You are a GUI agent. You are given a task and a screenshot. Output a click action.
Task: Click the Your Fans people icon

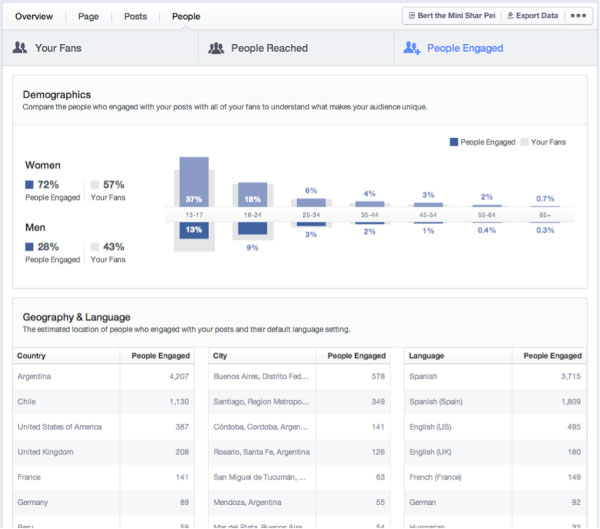tap(22, 47)
